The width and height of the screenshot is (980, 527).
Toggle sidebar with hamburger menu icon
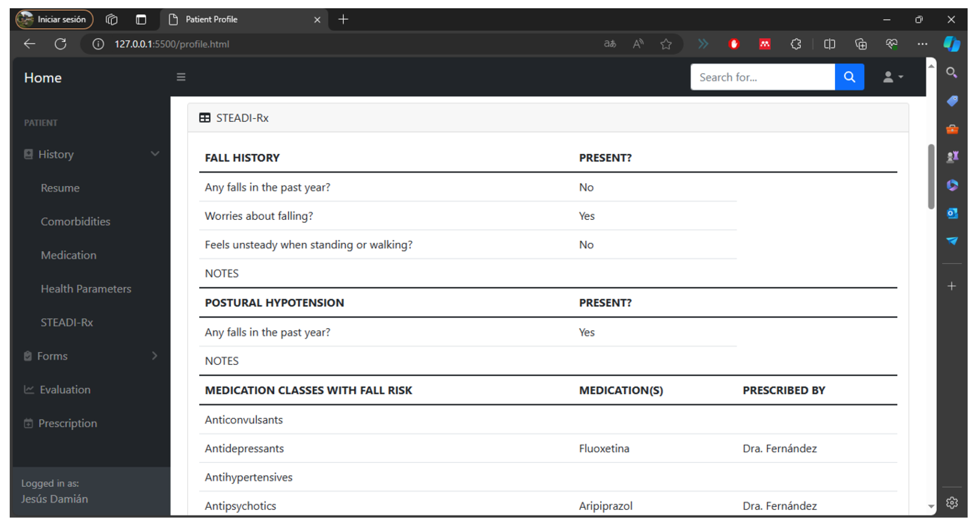click(181, 77)
